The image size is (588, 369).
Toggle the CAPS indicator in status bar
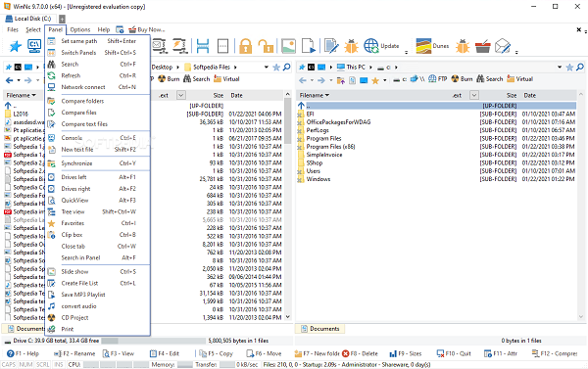(8, 364)
